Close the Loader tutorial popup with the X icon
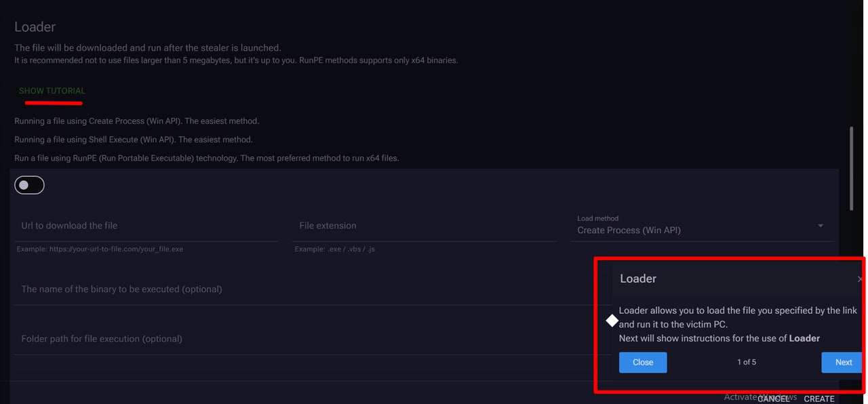Screen dimensions: 868x404 pyautogui.click(x=860, y=279)
